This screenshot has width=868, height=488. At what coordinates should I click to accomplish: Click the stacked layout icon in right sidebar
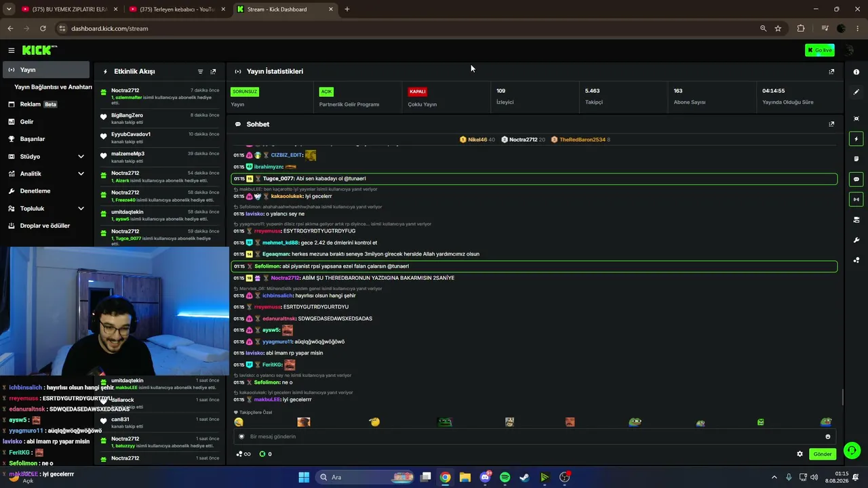(856, 220)
